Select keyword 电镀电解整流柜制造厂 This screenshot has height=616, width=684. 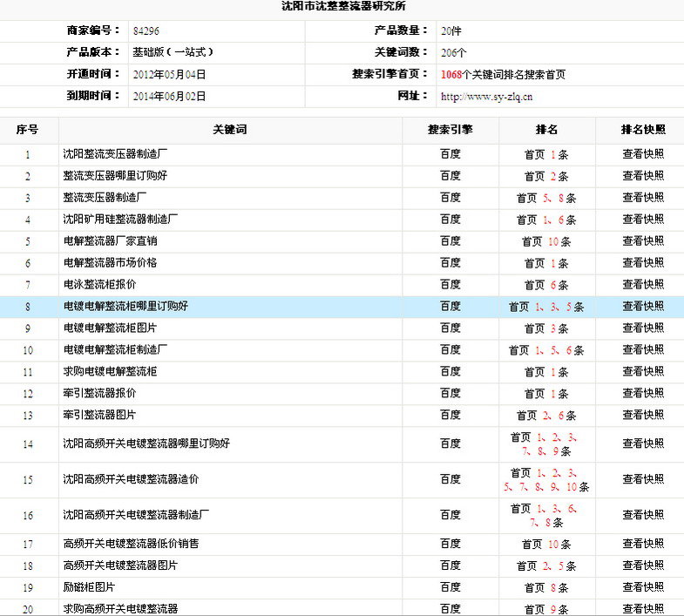click(115, 350)
